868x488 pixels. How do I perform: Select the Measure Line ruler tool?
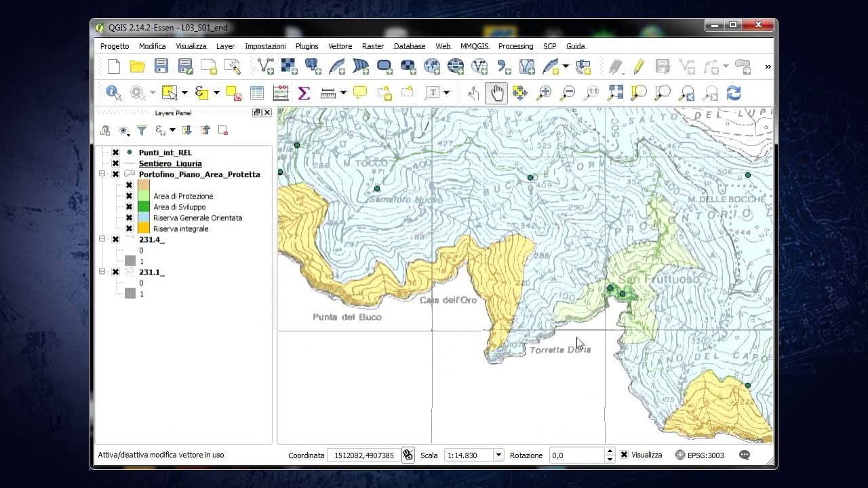[328, 93]
